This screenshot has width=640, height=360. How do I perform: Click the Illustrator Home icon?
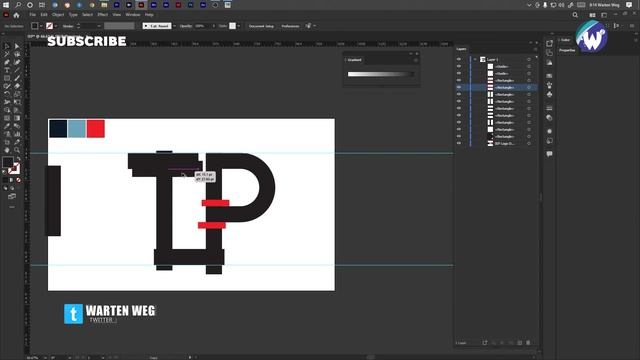tap(16, 15)
